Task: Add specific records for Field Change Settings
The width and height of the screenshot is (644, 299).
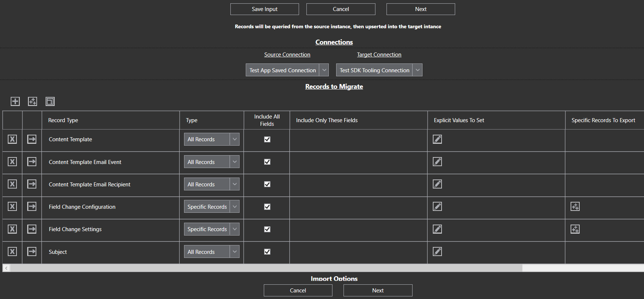Action: click(575, 229)
